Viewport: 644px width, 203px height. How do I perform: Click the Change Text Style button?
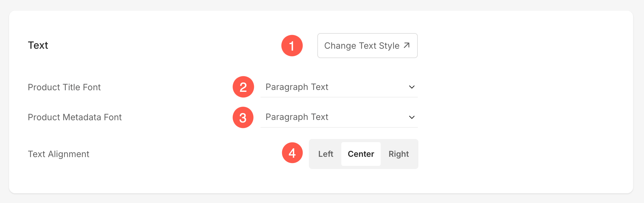367,46
